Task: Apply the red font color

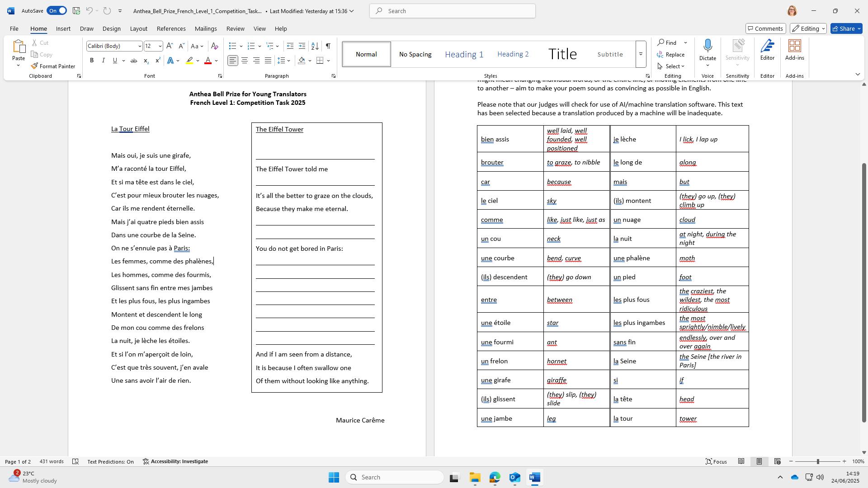Action: coord(208,61)
